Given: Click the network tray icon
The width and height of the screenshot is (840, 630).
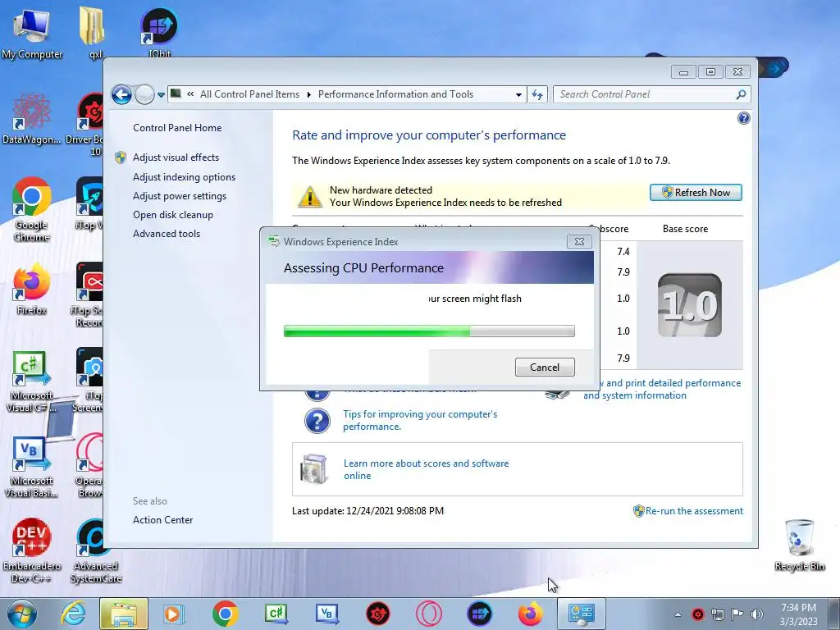Looking at the screenshot, I should (x=717, y=614).
